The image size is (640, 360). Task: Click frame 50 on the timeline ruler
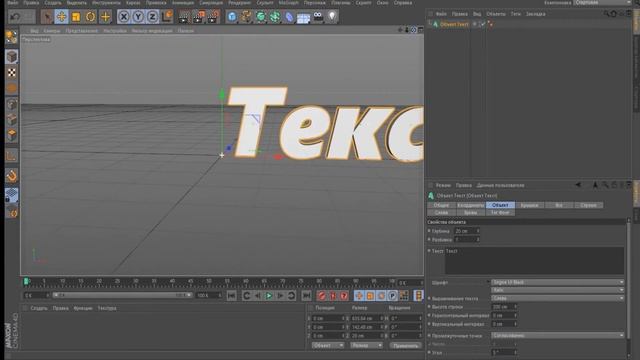(x=209, y=282)
